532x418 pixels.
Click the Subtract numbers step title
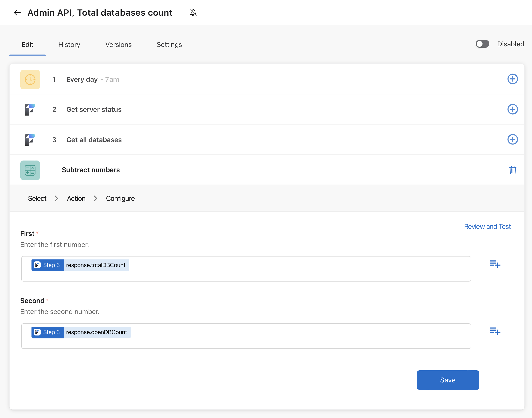pos(91,170)
